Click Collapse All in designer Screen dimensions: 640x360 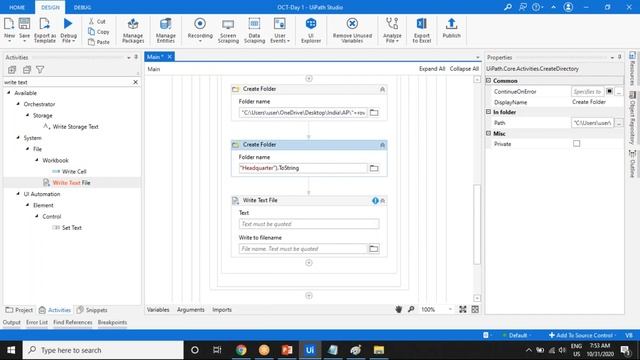tap(464, 69)
